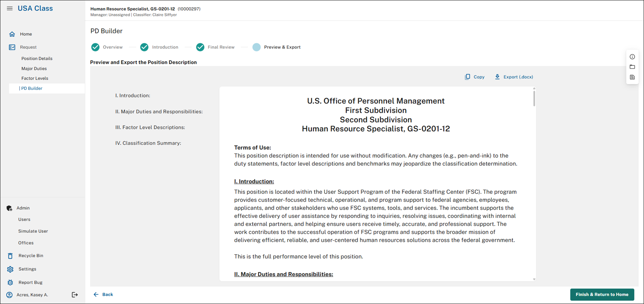Click the Home house icon
This screenshot has width=644, height=304.
[x=12, y=34]
